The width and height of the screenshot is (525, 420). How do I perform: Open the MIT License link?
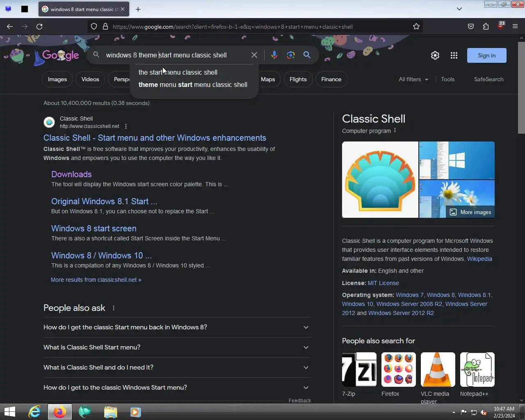[x=383, y=283]
